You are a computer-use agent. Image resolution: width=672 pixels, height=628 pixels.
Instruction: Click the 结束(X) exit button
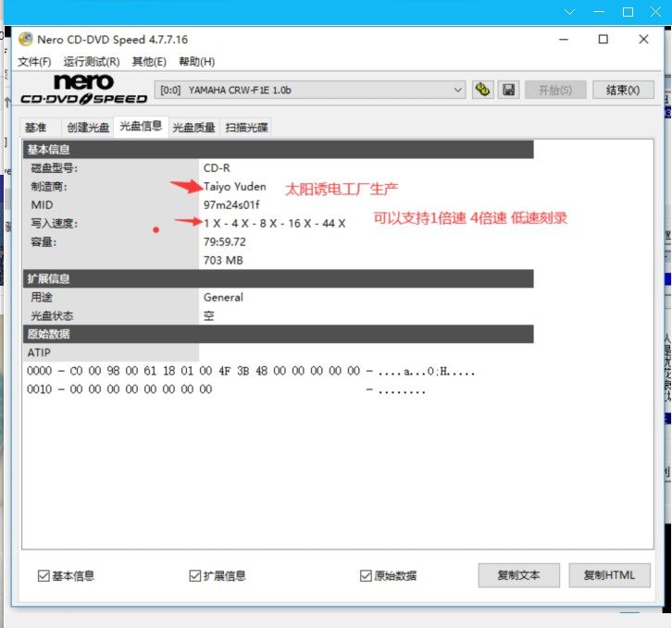coord(623,90)
